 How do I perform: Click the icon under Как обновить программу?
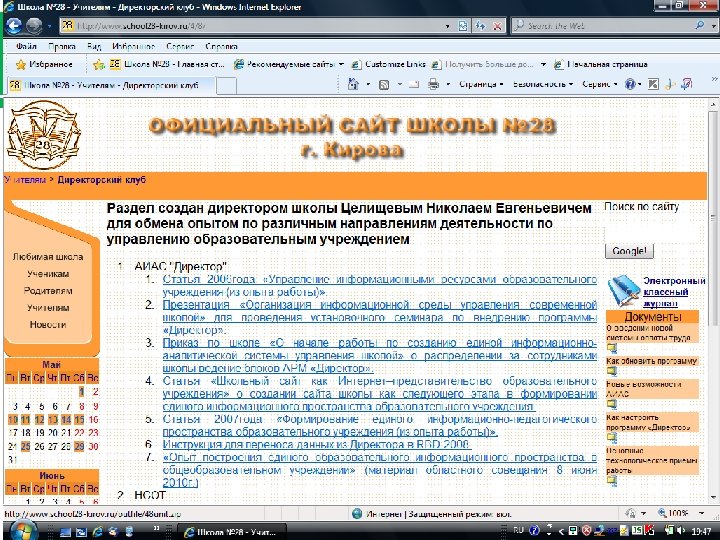612,371
